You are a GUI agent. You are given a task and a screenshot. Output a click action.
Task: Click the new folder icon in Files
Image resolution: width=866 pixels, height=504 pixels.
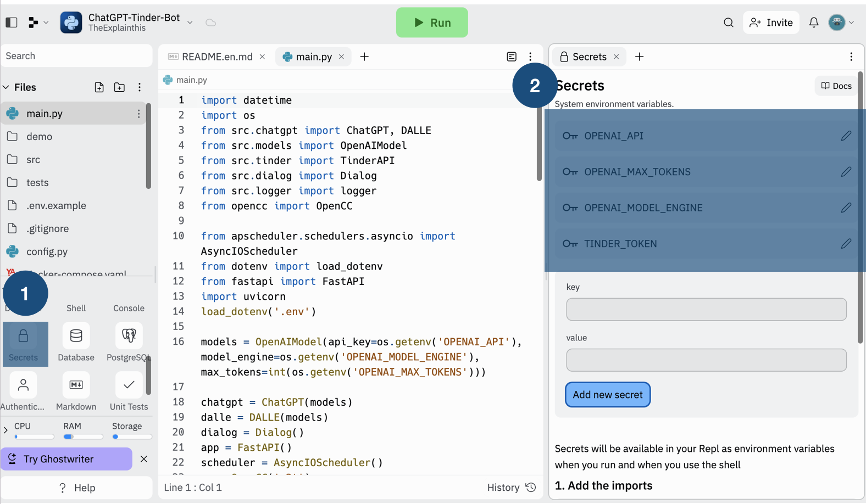click(119, 87)
